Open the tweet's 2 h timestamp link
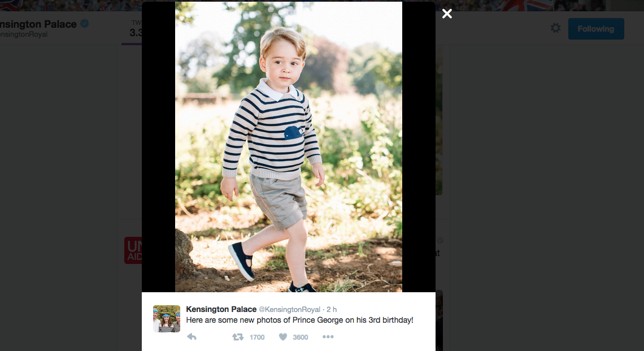This screenshot has height=351, width=644. pyautogui.click(x=332, y=310)
